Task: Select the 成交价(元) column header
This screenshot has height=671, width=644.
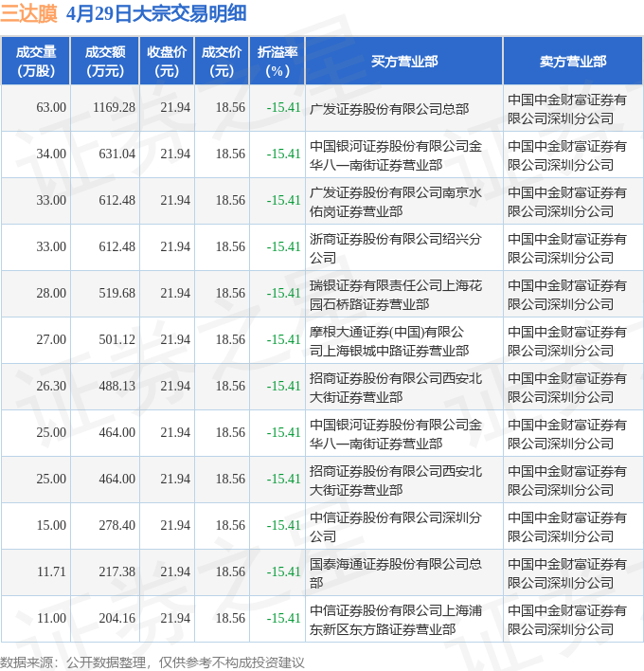Action: (222, 62)
